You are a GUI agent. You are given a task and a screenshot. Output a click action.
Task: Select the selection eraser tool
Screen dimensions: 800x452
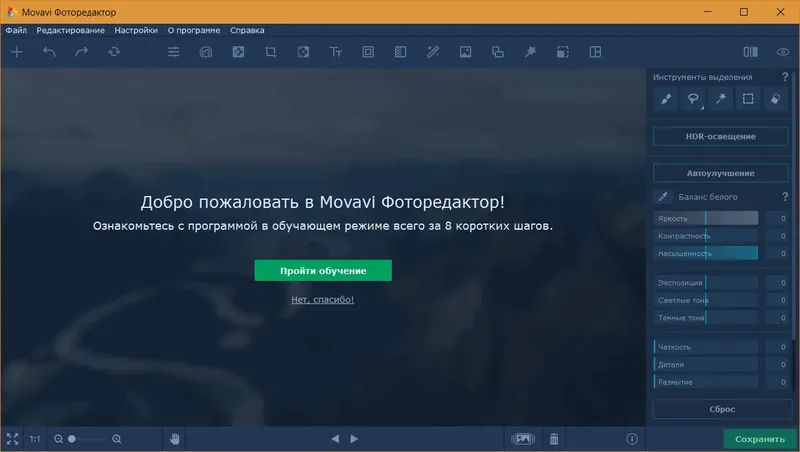pyautogui.click(x=775, y=99)
